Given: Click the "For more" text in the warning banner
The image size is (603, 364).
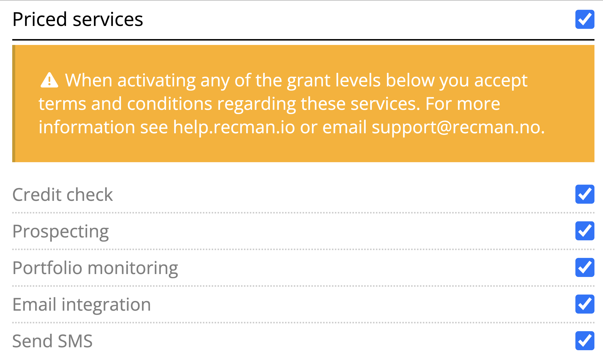Looking at the screenshot, I should pos(463,104).
